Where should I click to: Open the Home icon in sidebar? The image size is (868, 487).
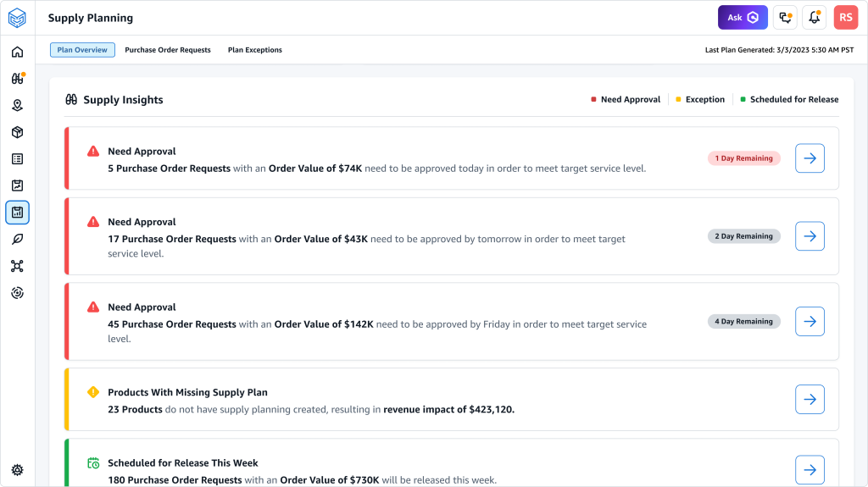(x=17, y=52)
